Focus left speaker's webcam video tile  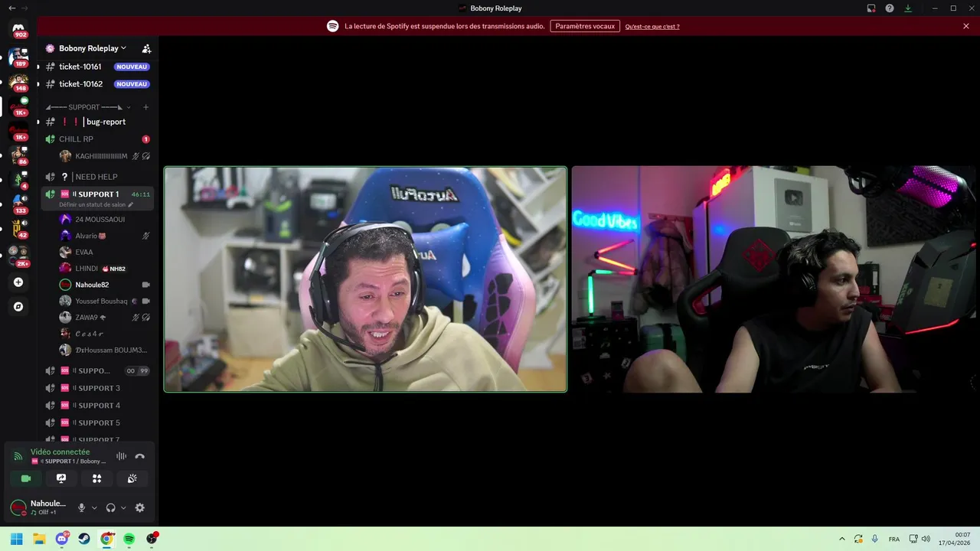click(x=365, y=279)
